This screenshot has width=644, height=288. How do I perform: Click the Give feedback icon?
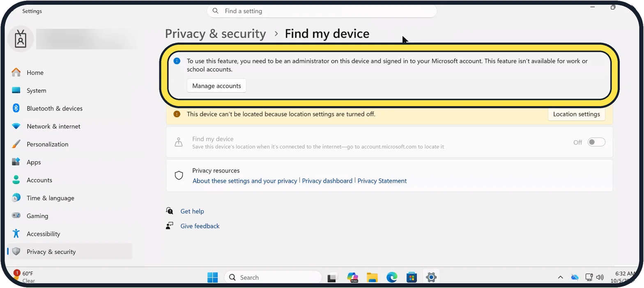click(x=170, y=226)
